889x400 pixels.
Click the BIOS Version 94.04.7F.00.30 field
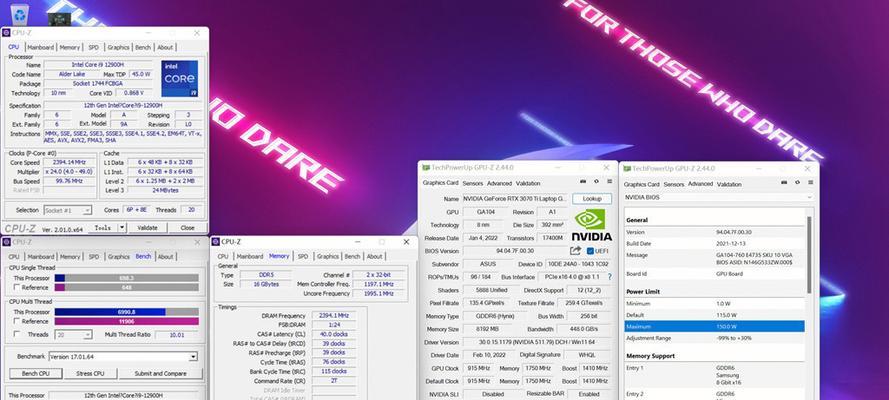(514, 251)
